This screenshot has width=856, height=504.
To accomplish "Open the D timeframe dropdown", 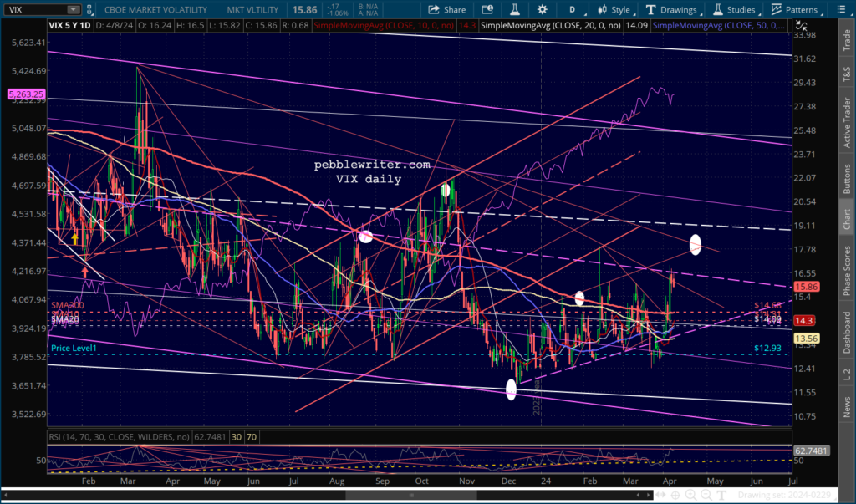I will 575,9.
